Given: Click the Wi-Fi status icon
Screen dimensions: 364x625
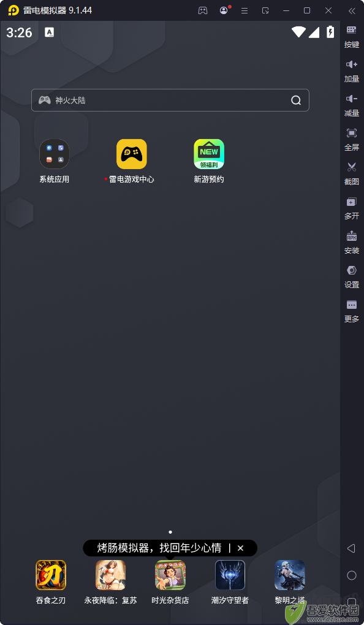Looking at the screenshot, I should point(298,32).
